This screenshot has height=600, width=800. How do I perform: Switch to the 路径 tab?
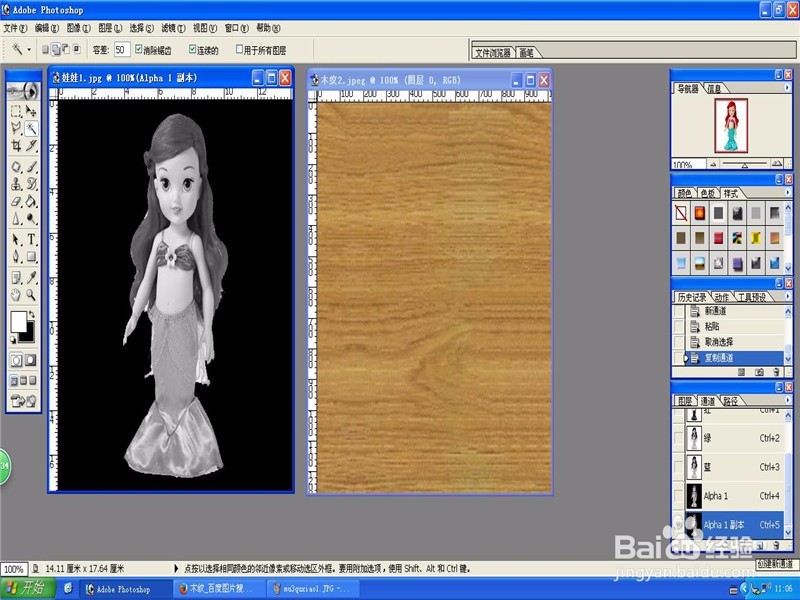pyautogui.click(x=731, y=401)
